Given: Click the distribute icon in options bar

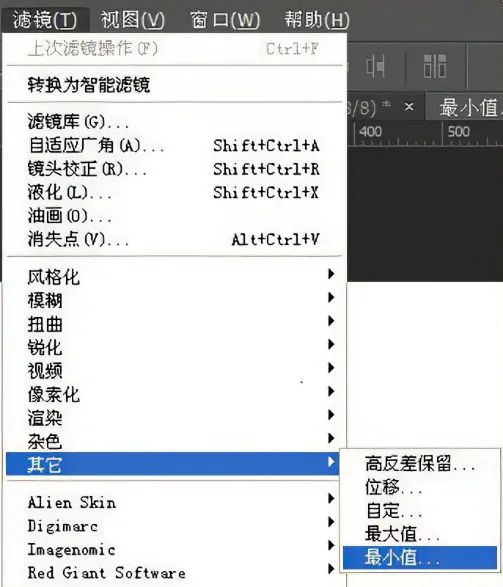Looking at the screenshot, I should pos(435,66).
